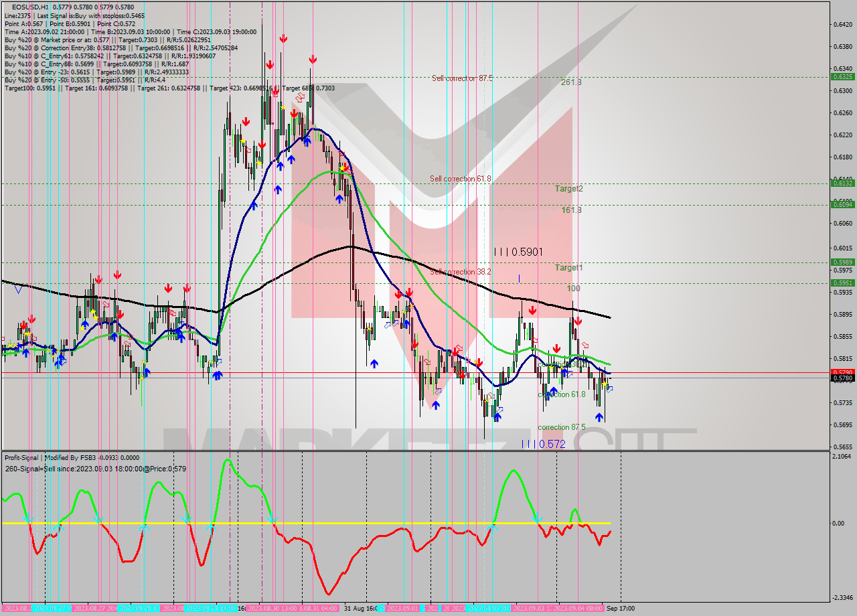Viewport: 857px width, 616px height.
Task: Select the green 'correction 87.5' label
Action: [561, 427]
